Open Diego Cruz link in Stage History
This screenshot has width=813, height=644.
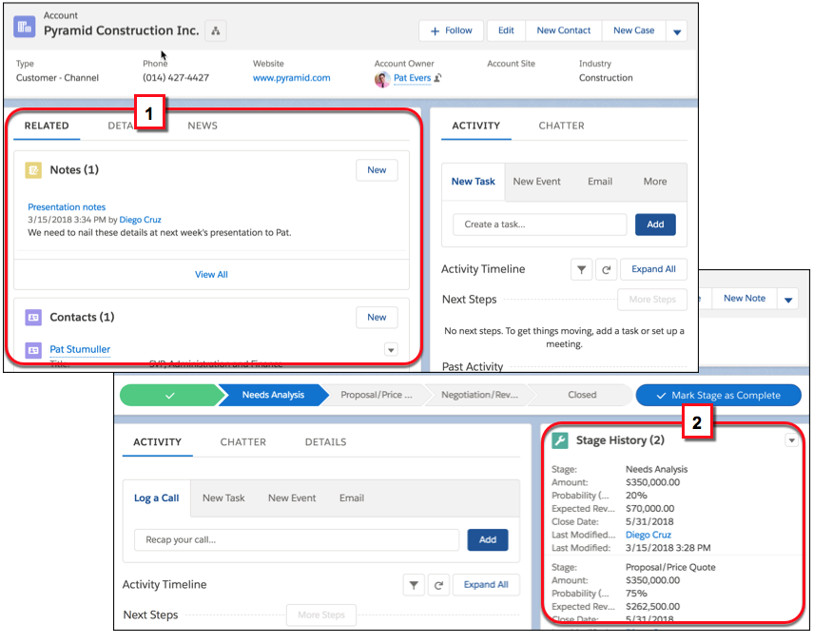pos(648,536)
